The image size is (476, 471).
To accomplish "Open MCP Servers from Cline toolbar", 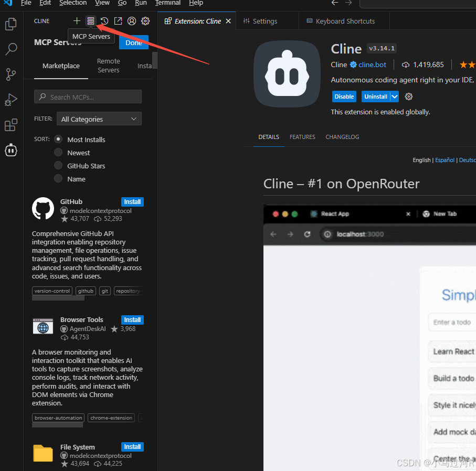I will pos(91,21).
